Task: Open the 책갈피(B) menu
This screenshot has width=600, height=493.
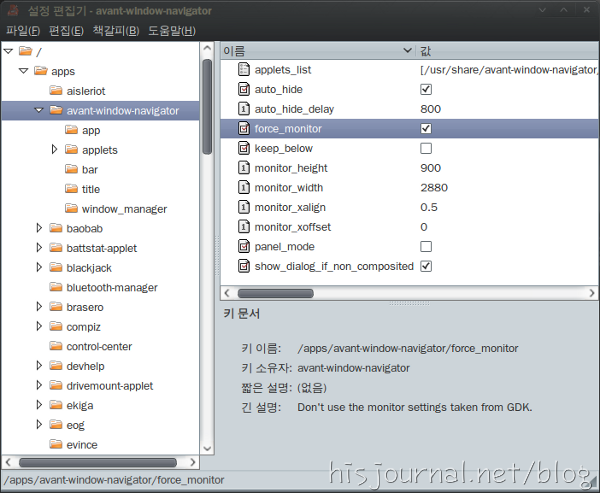Action: tap(116, 31)
